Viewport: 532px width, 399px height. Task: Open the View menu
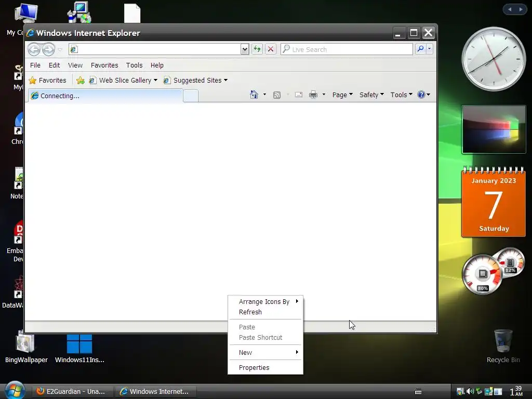tap(75, 65)
